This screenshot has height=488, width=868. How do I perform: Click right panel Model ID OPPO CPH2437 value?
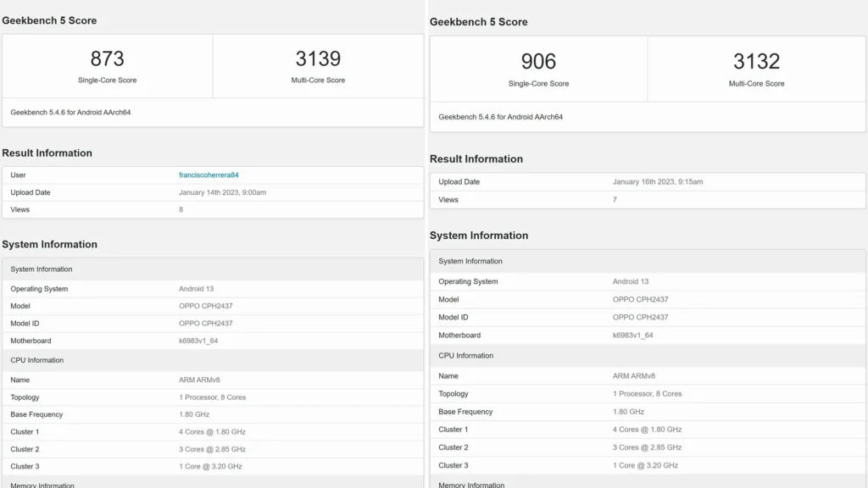[x=641, y=317]
